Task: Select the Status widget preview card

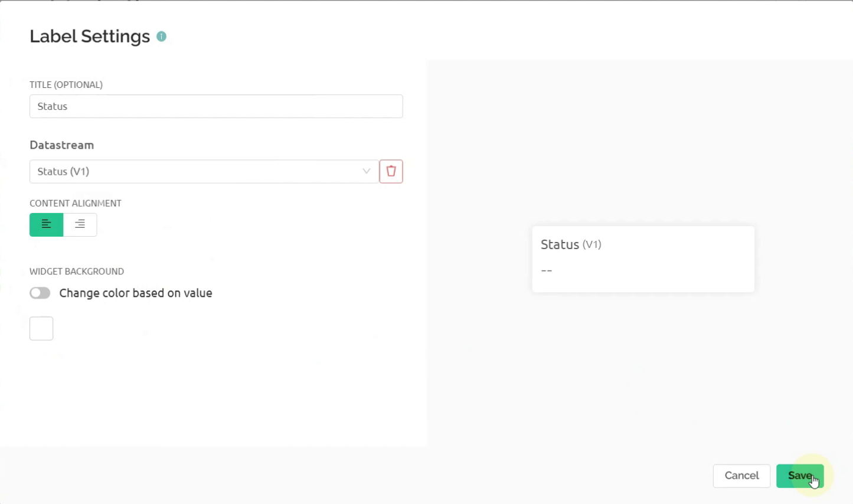Action: coord(643,259)
